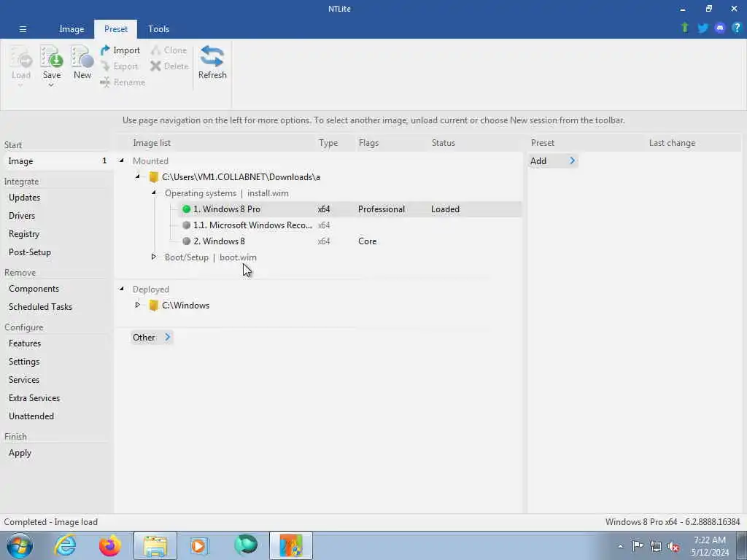Image resolution: width=747 pixels, height=560 pixels.
Task: Click the muted volume tray icon
Action: click(x=673, y=547)
